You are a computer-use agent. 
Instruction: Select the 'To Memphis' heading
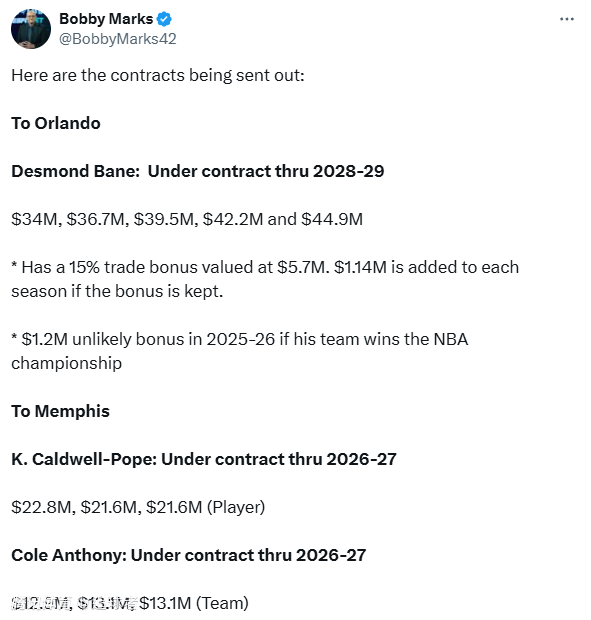click(60, 411)
